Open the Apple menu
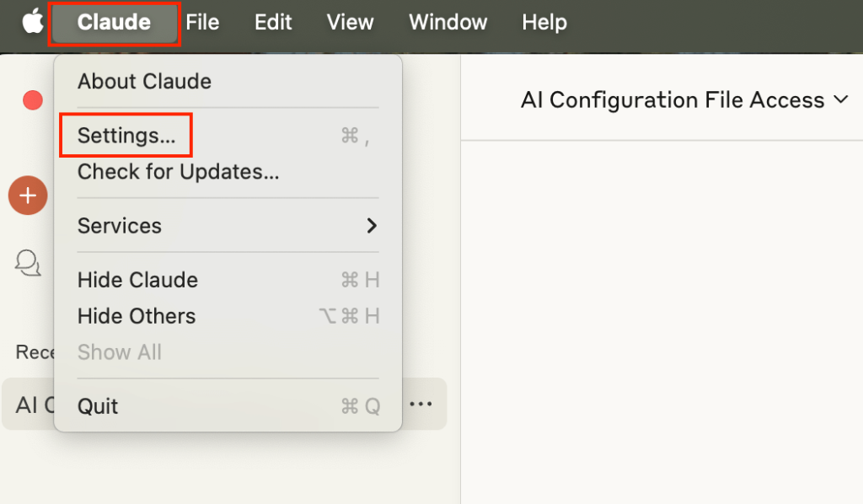 (x=33, y=22)
